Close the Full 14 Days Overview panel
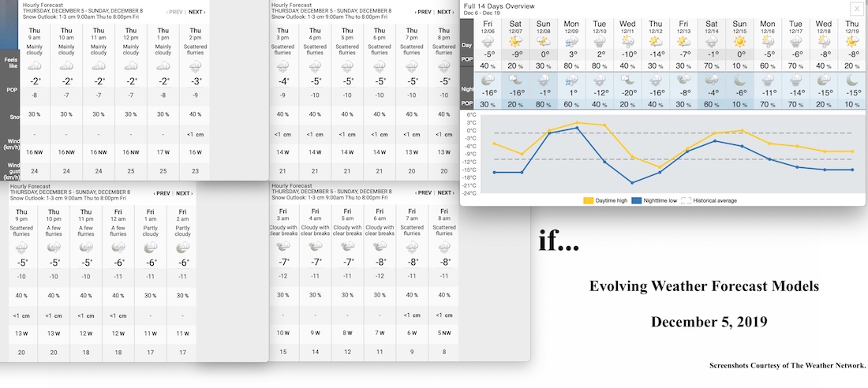This screenshot has height=388, width=868. [x=855, y=9]
